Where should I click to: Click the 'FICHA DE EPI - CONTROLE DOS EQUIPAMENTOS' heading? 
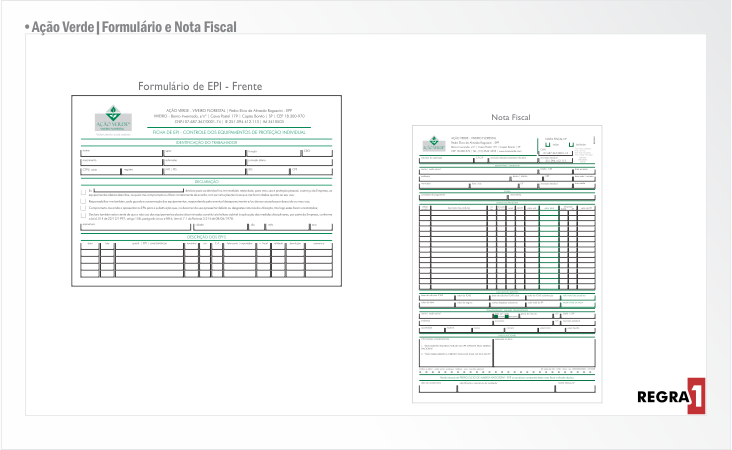[229, 132]
